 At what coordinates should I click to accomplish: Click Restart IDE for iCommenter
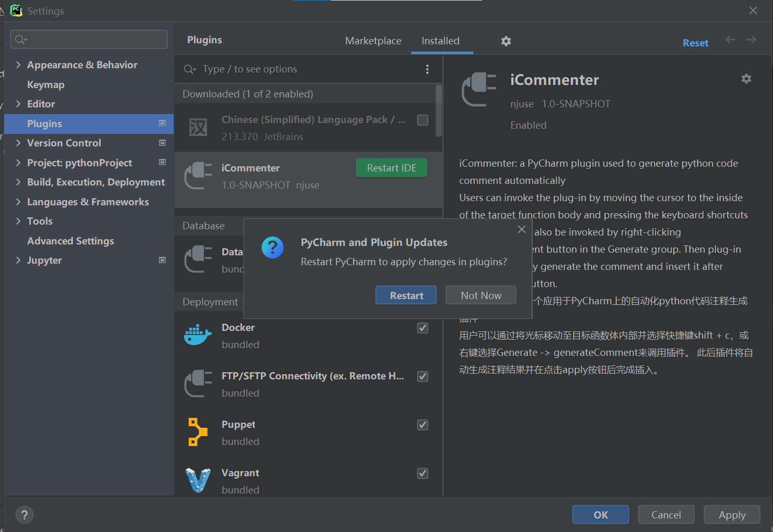(391, 167)
